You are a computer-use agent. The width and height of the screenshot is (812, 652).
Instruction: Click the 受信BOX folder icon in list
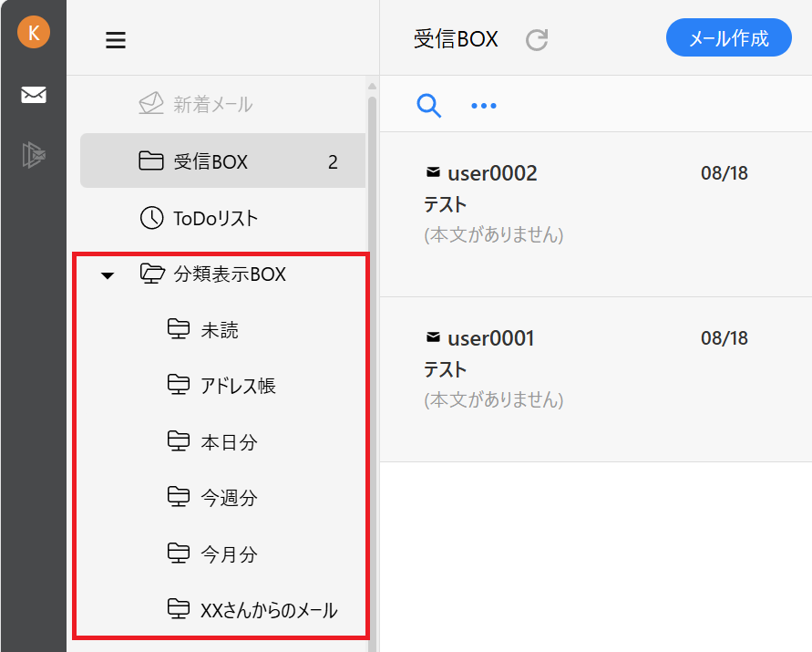151,160
